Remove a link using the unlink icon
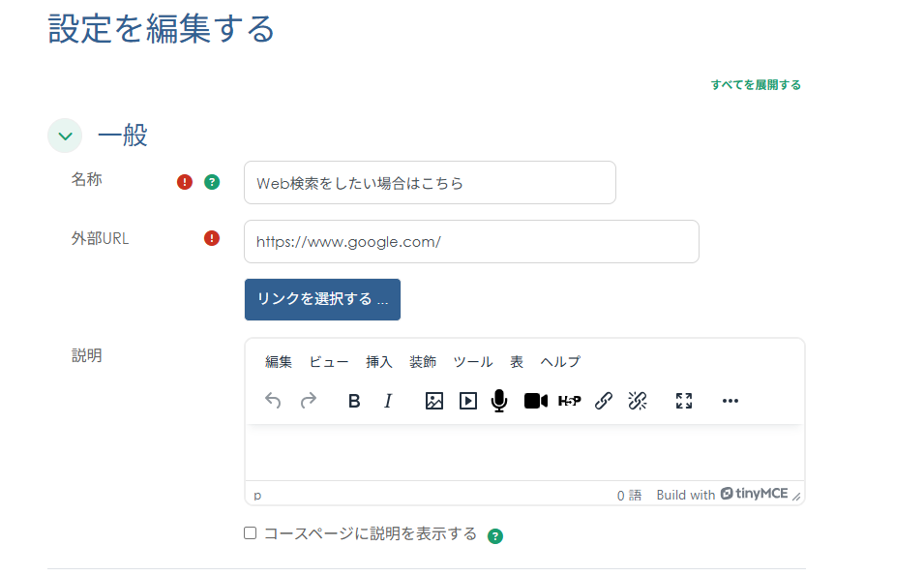924x576 pixels. pos(637,400)
